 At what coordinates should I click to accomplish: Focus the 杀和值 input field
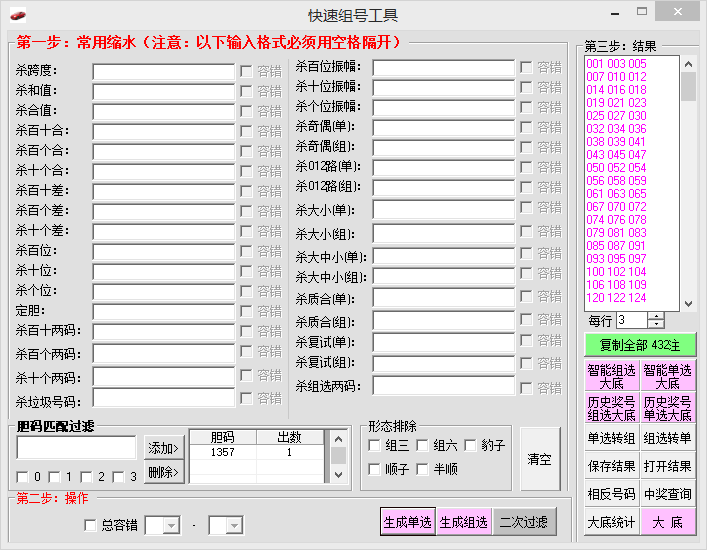pyautogui.click(x=164, y=92)
